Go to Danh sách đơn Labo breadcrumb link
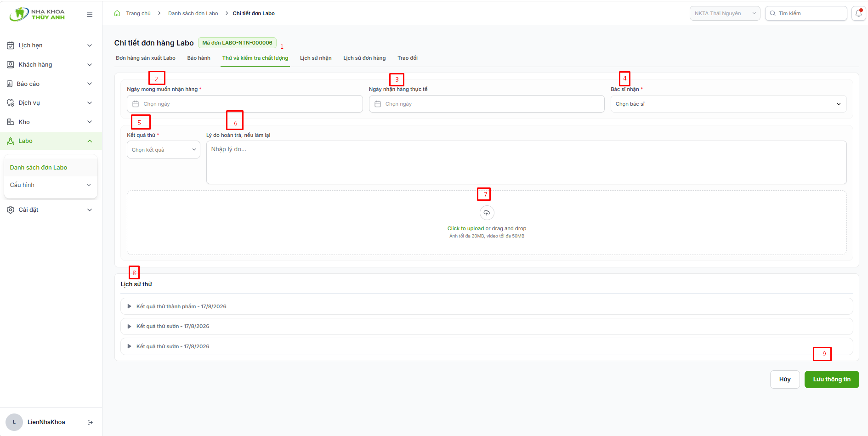This screenshot has width=868, height=436. (193, 13)
